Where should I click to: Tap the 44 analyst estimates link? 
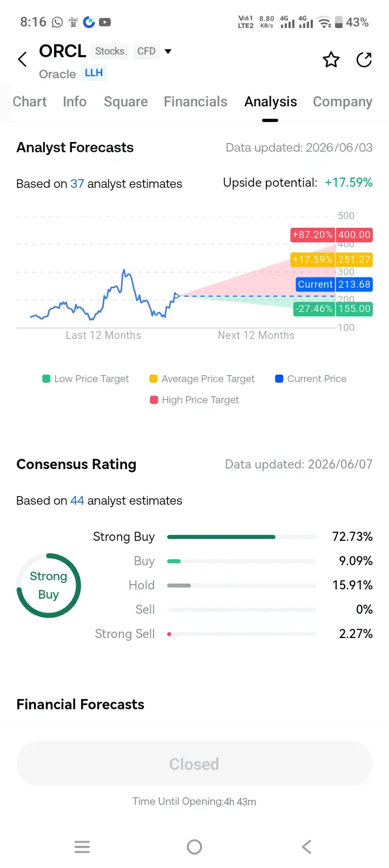[77, 500]
